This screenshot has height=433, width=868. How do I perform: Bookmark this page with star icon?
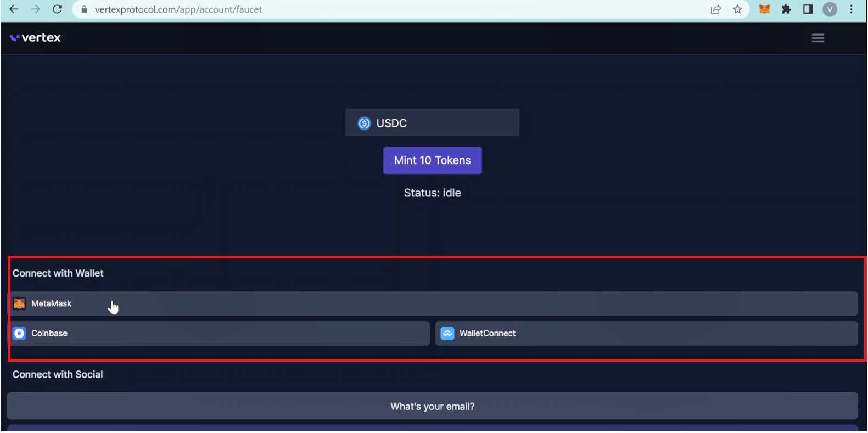[737, 9]
